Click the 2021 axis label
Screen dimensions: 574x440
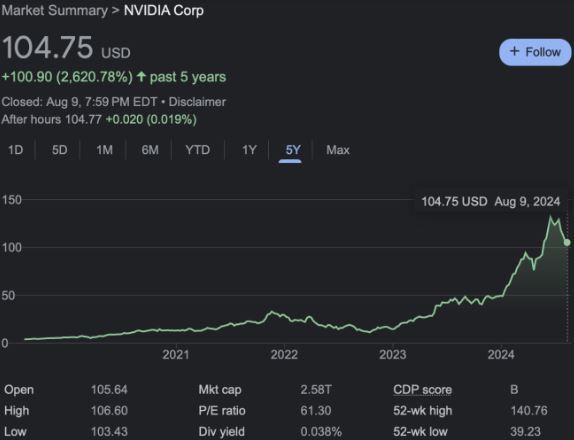point(176,354)
